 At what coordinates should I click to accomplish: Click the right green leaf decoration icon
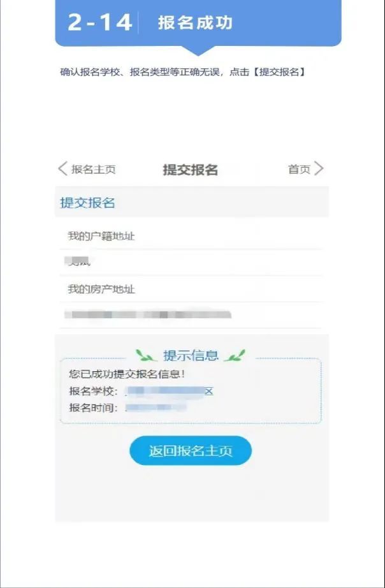click(235, 355)
